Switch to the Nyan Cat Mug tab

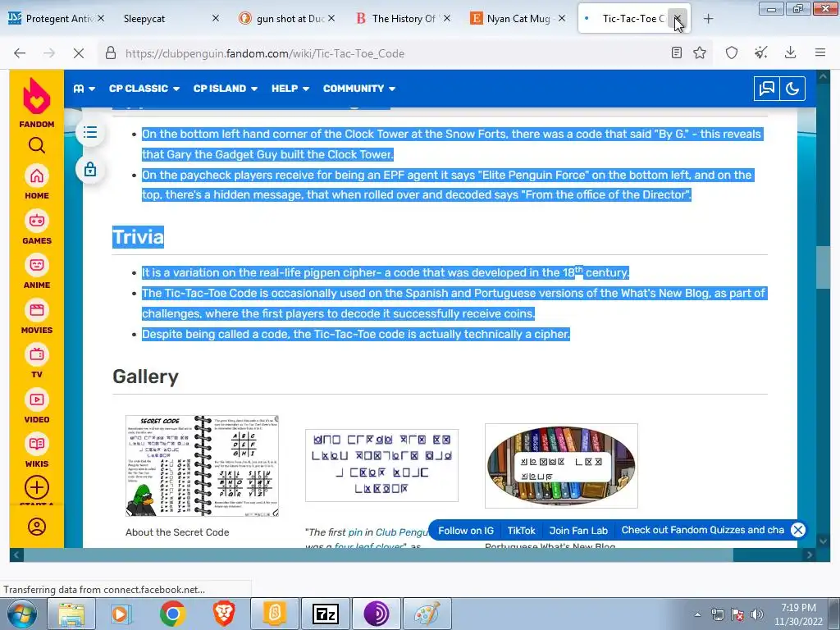pyautogui.click(x=518, y=18)
